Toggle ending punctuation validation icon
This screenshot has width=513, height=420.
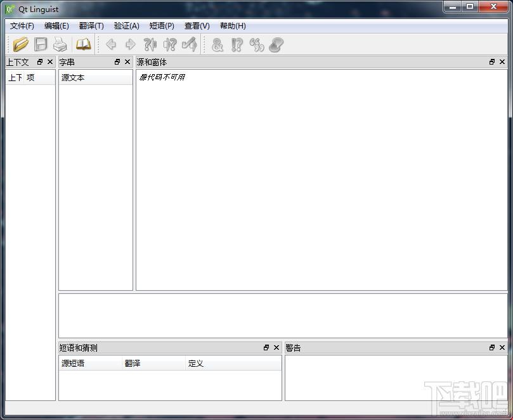tap(237, 45)
